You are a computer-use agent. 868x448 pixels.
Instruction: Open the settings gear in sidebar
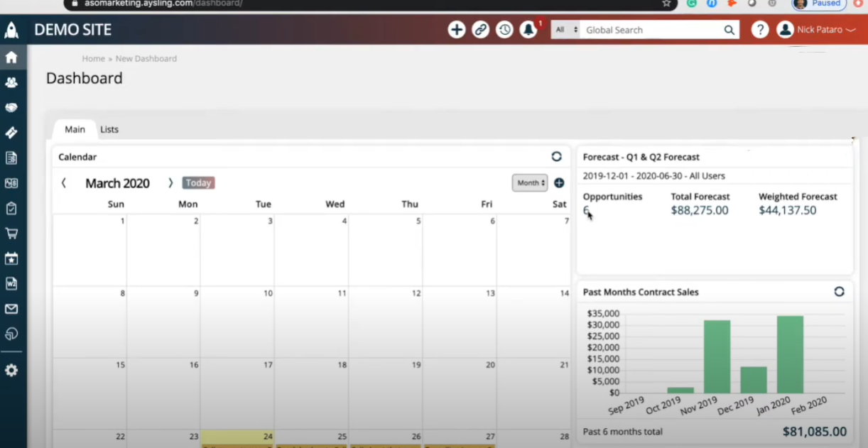pyautogui.click(x=11, y=370)
